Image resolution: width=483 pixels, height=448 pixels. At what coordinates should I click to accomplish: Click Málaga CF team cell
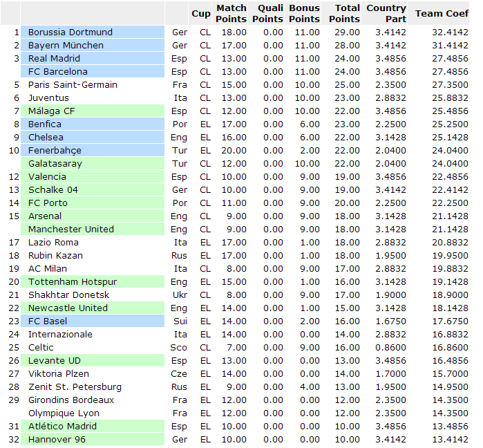[x=93, y=111]
